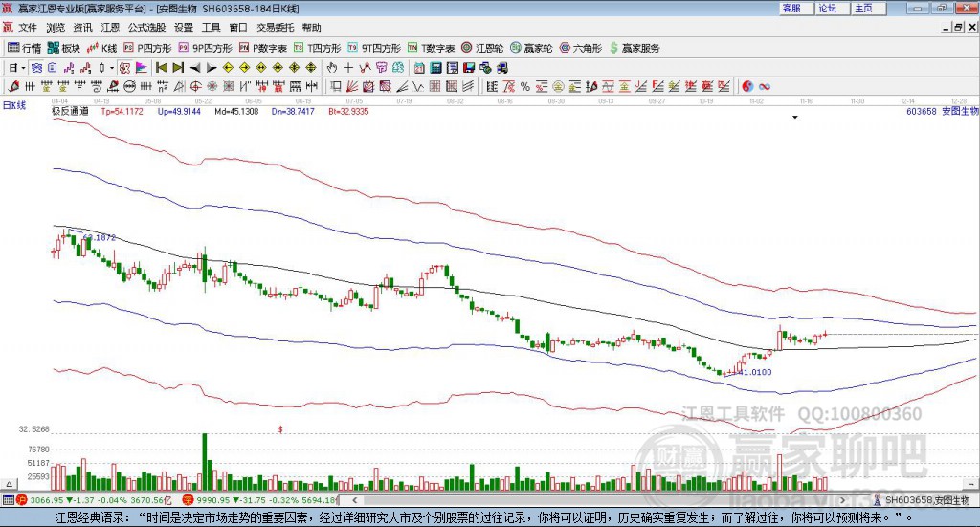
Task: Open the 赢家轮 wheel tool
Action: pyautogui.click(x=531, y=48)
